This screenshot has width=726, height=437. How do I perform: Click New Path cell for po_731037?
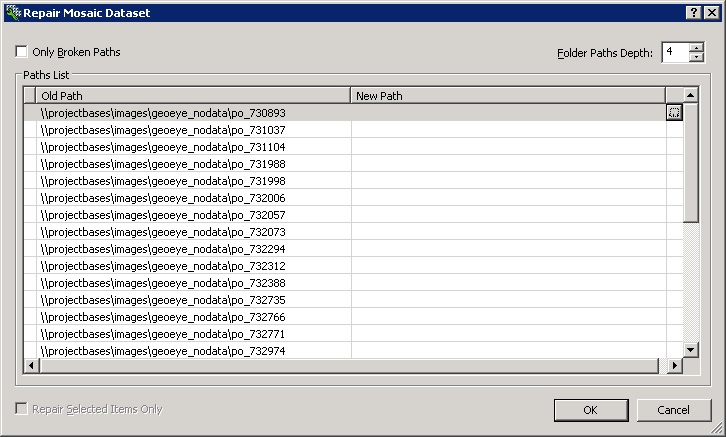[x=508, y=130]
